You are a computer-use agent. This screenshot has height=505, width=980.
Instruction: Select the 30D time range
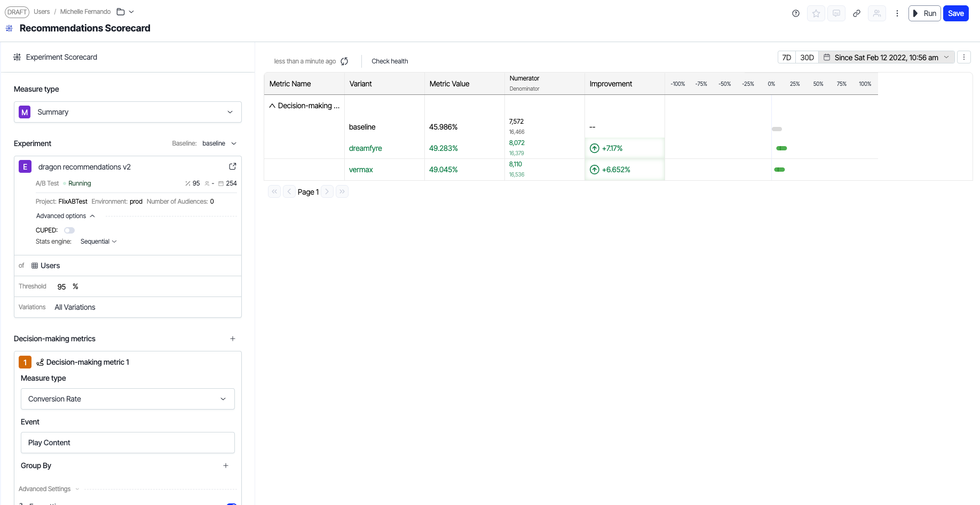(807, 58)
